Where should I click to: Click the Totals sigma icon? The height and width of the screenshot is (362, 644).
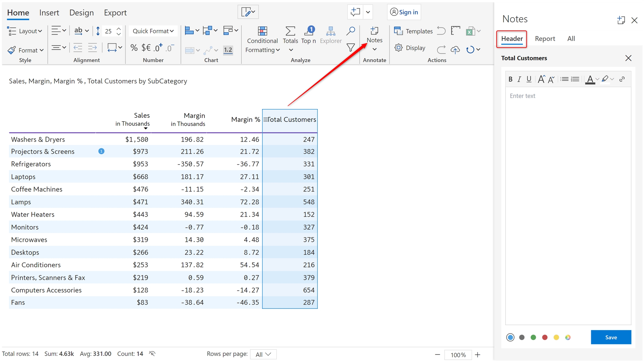290,31
